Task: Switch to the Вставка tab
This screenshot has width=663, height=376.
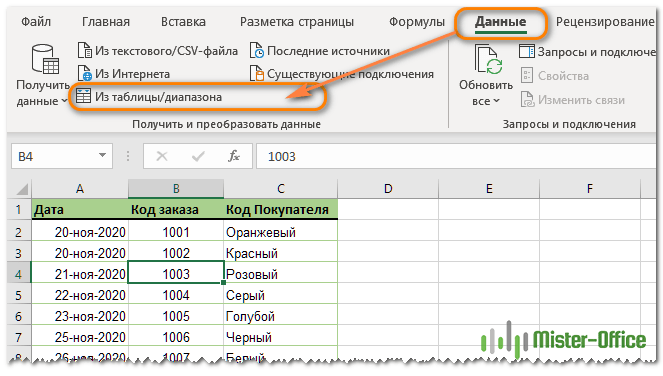Action: pyautogui.click(x=183, y=22)
